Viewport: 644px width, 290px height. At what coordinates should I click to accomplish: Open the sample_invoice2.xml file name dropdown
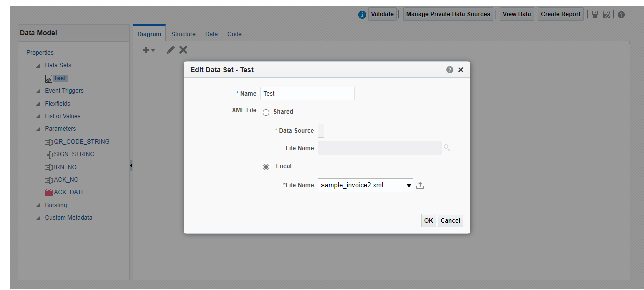(x=409, y=186)
